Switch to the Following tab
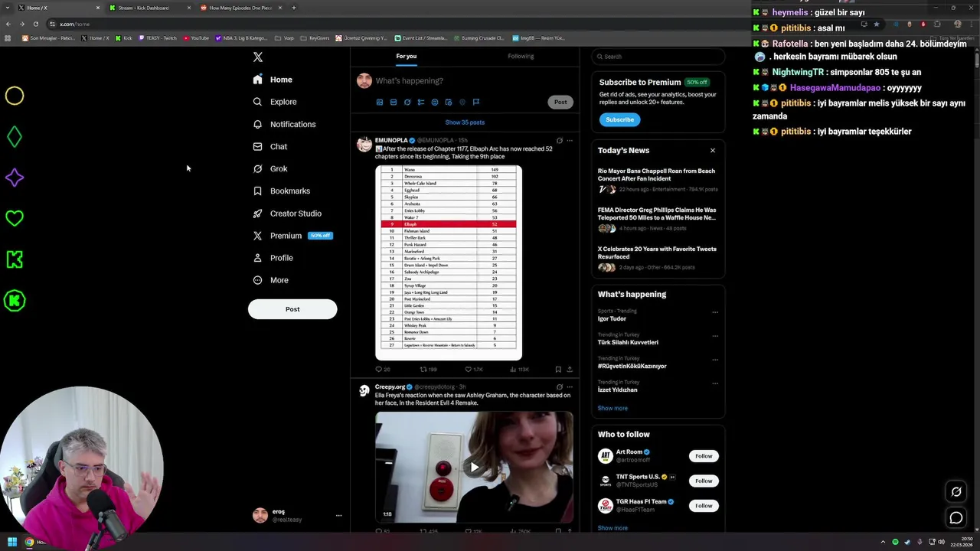980x551 pixels. coord(521,56)
